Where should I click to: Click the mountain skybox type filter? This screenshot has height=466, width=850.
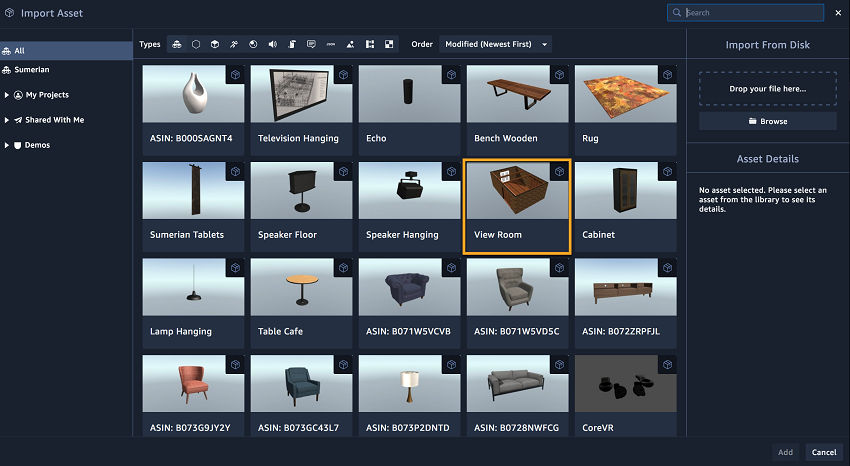(350, 44)
